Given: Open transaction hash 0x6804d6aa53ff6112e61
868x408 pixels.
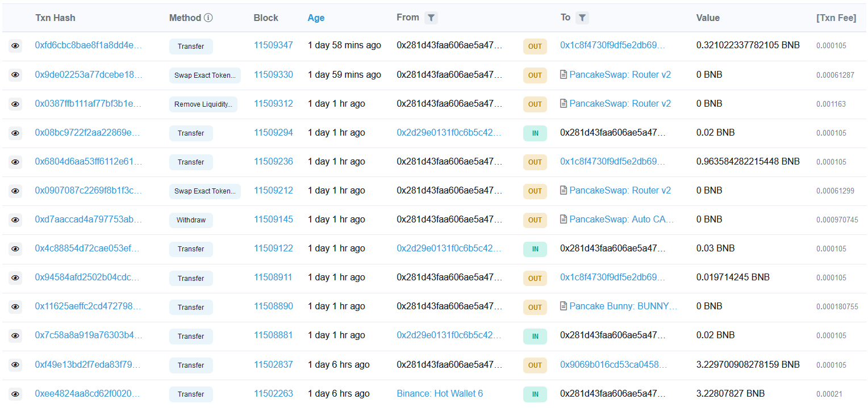Looking at the screenshot, I should click(x=88, y=162).
